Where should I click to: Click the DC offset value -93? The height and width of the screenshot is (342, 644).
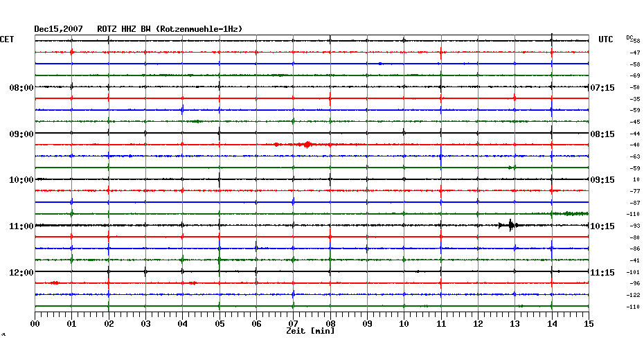click(x=635, y=226)
